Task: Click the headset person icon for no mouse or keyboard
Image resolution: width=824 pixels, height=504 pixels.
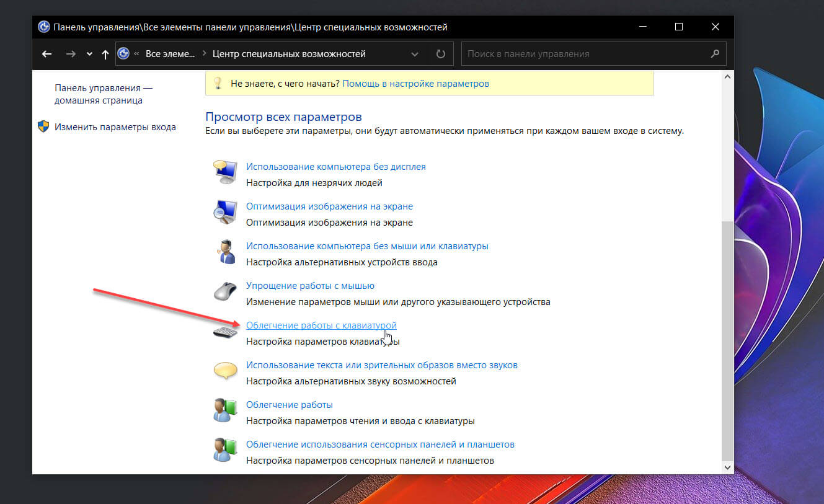Action: pyautogui.click(x=224, y=251)
